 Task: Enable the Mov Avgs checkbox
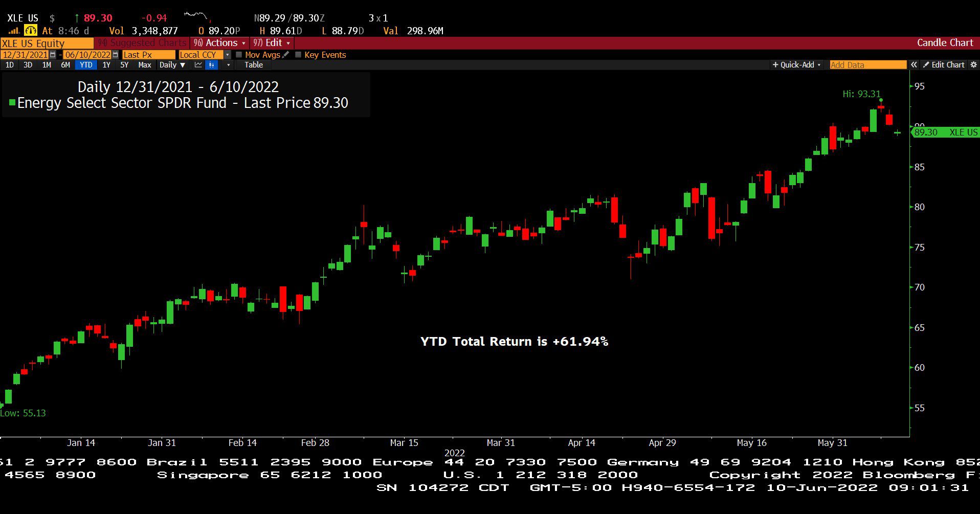point(239,55)
